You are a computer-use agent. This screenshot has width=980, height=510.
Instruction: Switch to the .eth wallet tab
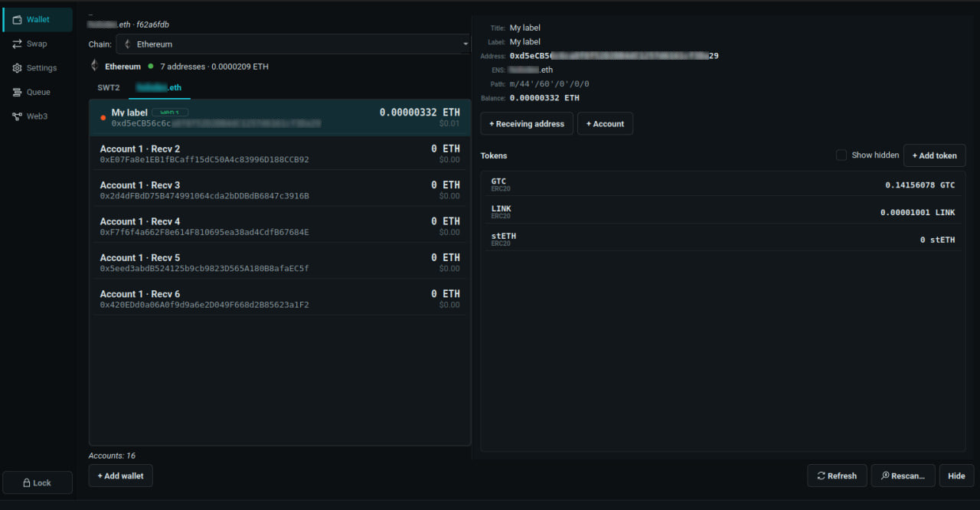[159, 87]
